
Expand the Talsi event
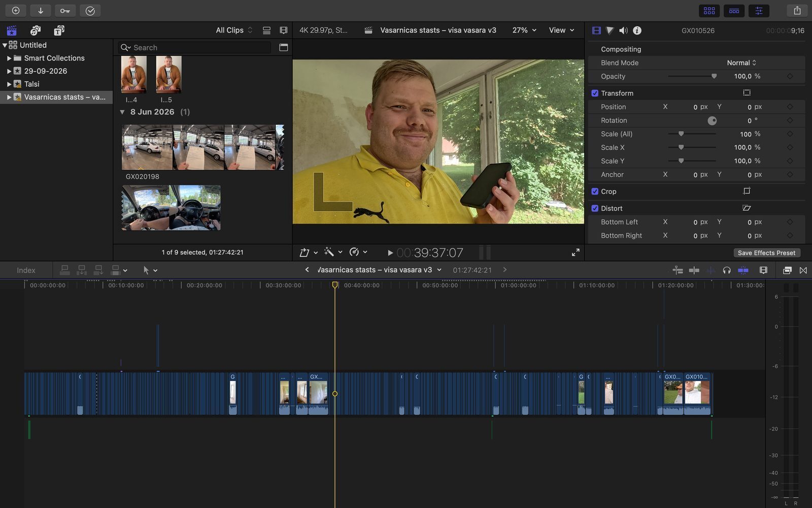click(9, 84)
